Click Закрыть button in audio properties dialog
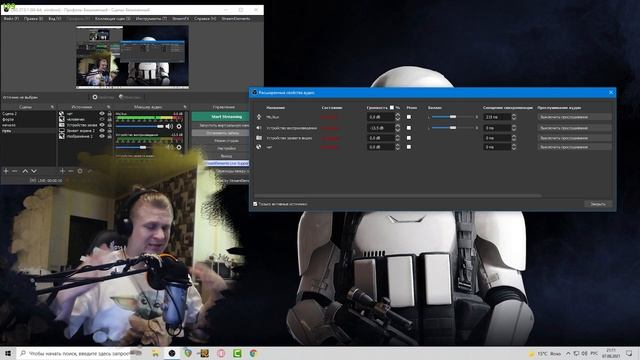This screenshot has height=360, width=640. click(x=598, y=204)
